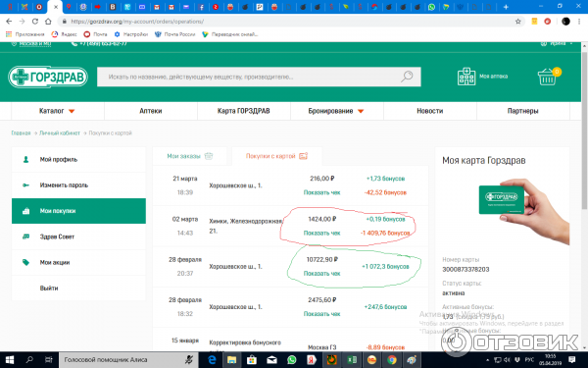Open Excel from the taskbar
588x368 pixels.
[352, 360]
